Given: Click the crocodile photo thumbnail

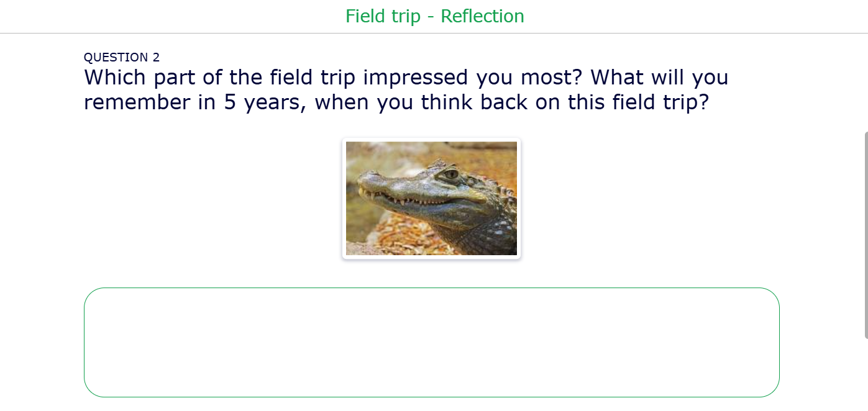Looking at the screenshot, I should (431, 198).
